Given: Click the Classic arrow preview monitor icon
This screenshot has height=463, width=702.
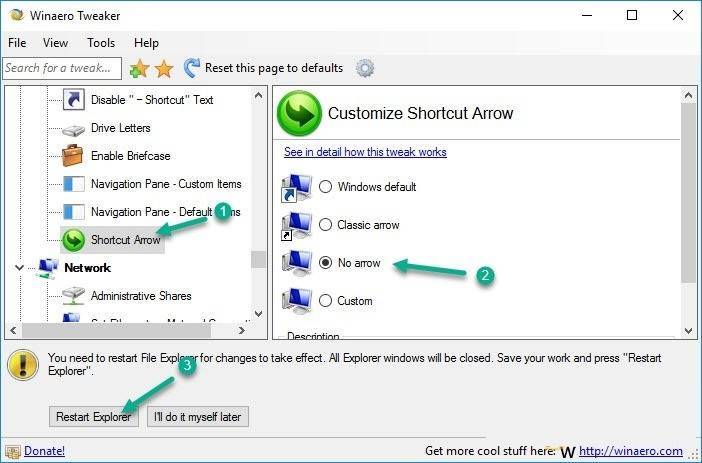Looking at the screenshot, I should coord(296,226).
